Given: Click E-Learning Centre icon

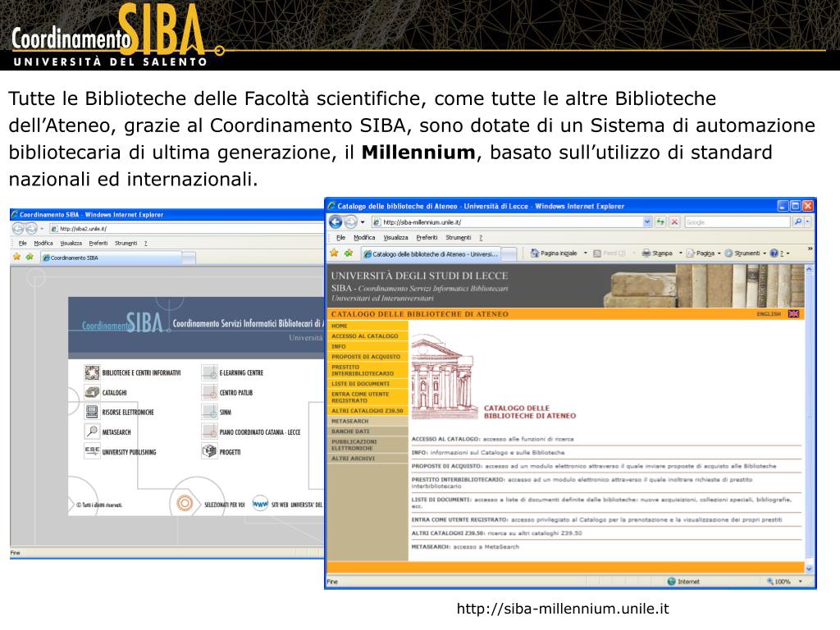Looking at the screenshot, I should (x=209, y=372).
